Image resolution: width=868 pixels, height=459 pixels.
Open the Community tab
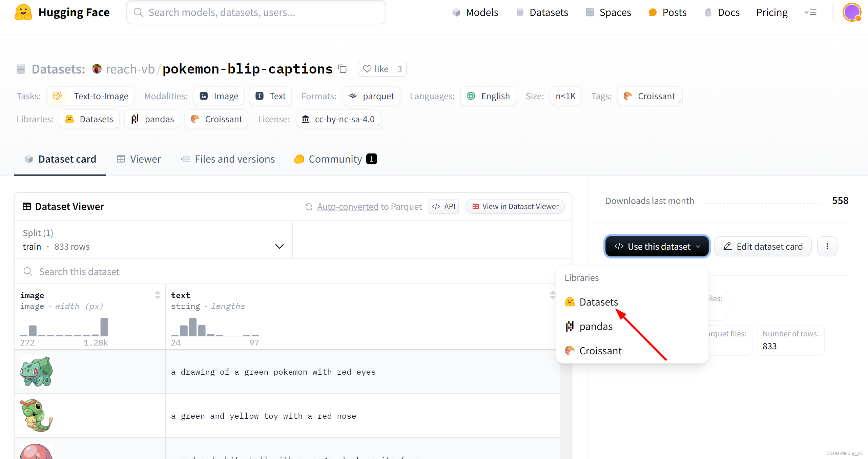335,159
